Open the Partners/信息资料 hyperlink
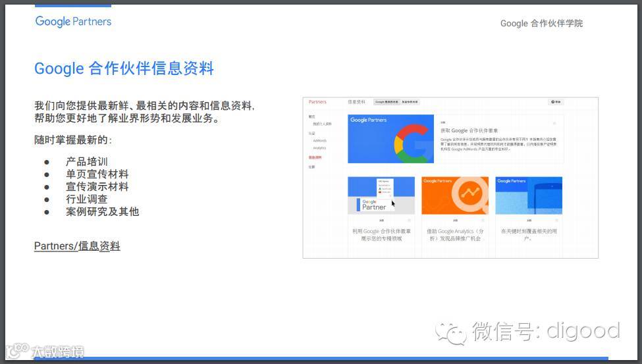The height and width of the screenshot is (364, 642). (x=77, y=246)
